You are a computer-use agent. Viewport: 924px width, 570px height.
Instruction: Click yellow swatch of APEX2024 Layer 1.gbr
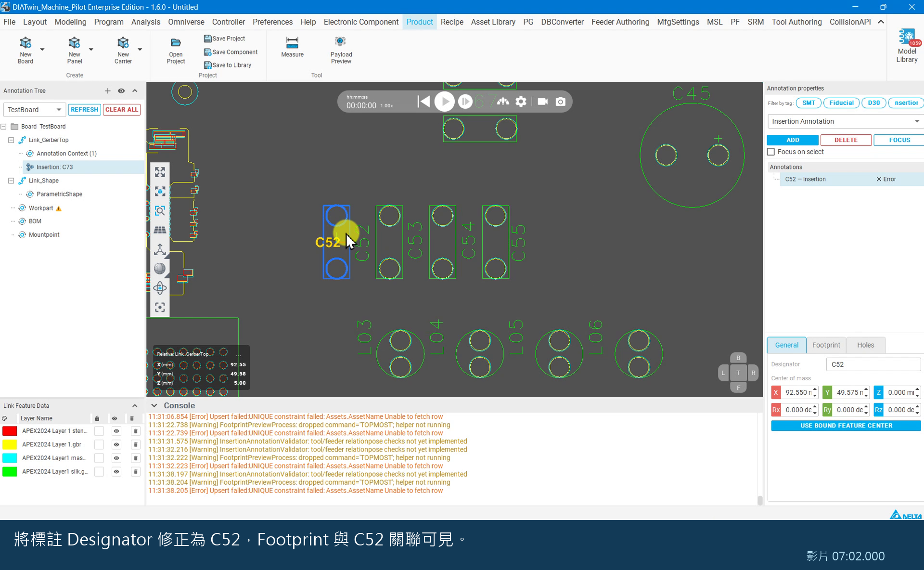tap(10, 445)
